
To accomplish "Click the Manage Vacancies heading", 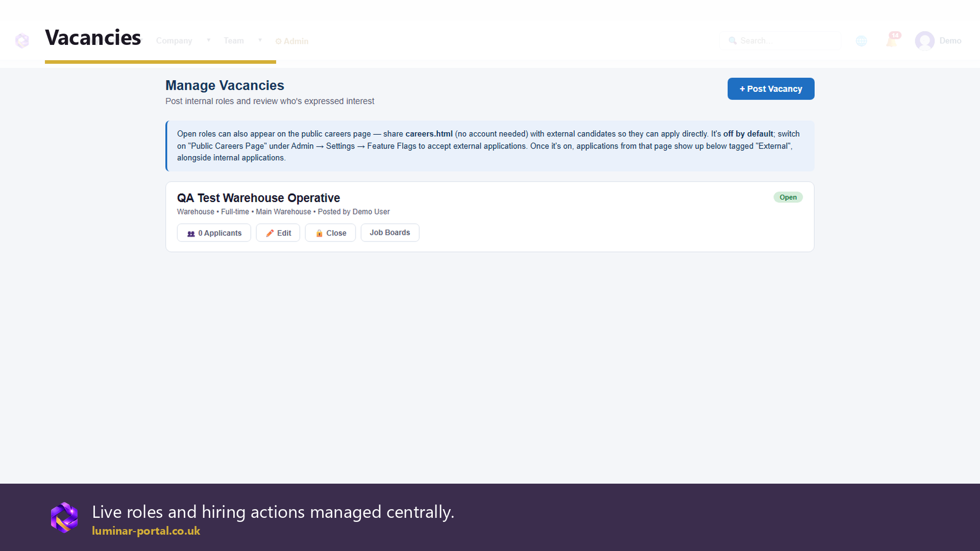I will (x=225, y=85).
